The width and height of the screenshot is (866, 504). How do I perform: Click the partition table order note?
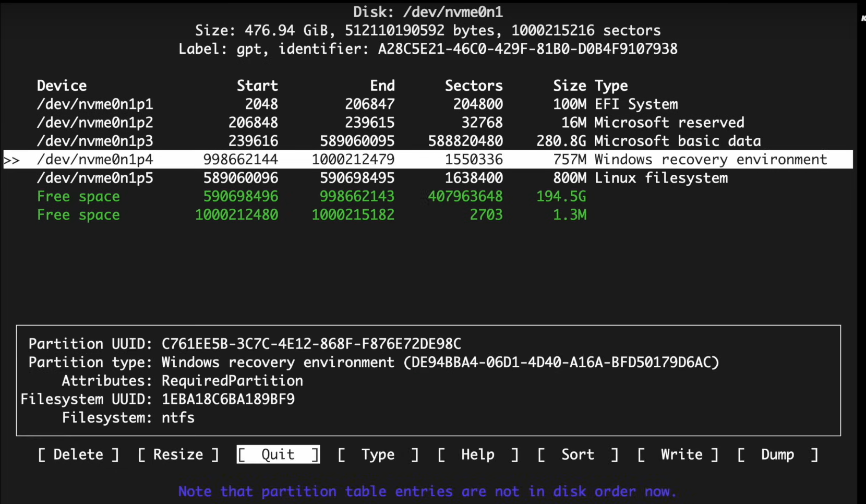pyautogui.click(x=428, y=491)
